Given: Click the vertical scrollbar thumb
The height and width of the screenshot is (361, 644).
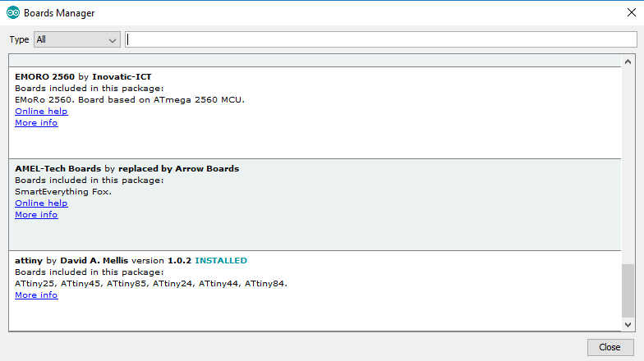Looking at the screenshot, I should coord(628,290).
